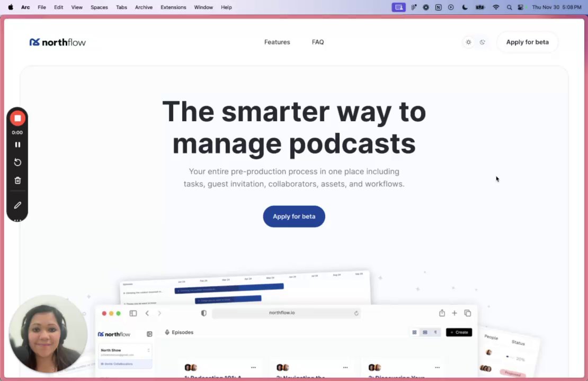
Task: Open the first episode card's three-dot menu
Action: click(x=254, y=368)
